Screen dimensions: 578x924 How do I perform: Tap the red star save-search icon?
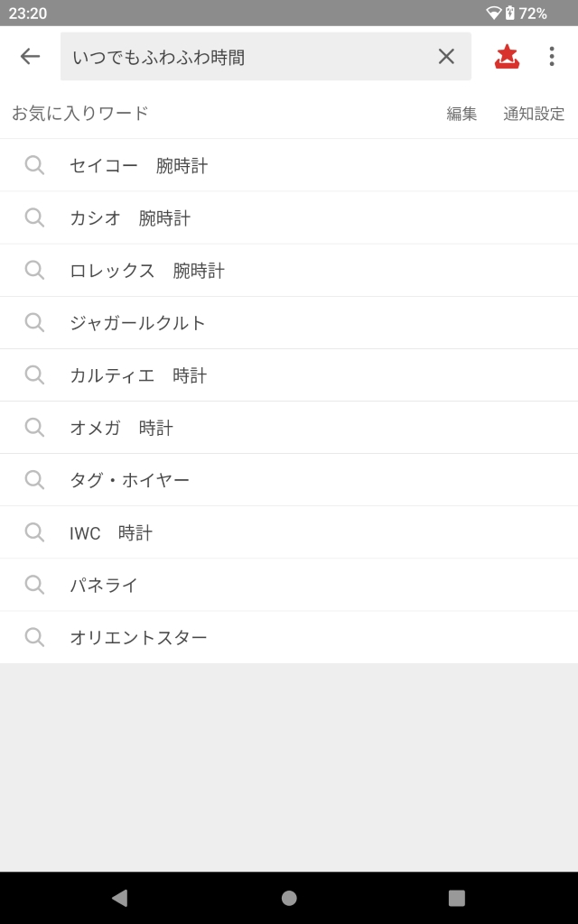point(508,56)
